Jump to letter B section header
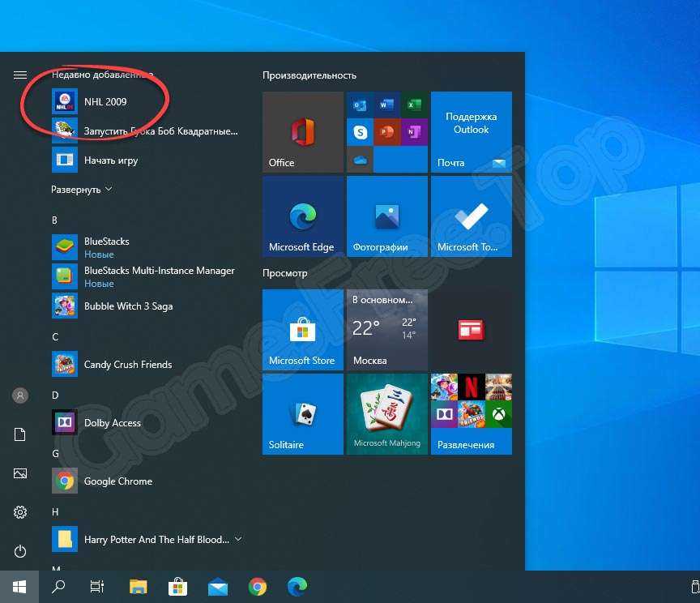700x603 pixels. [54, 220]
